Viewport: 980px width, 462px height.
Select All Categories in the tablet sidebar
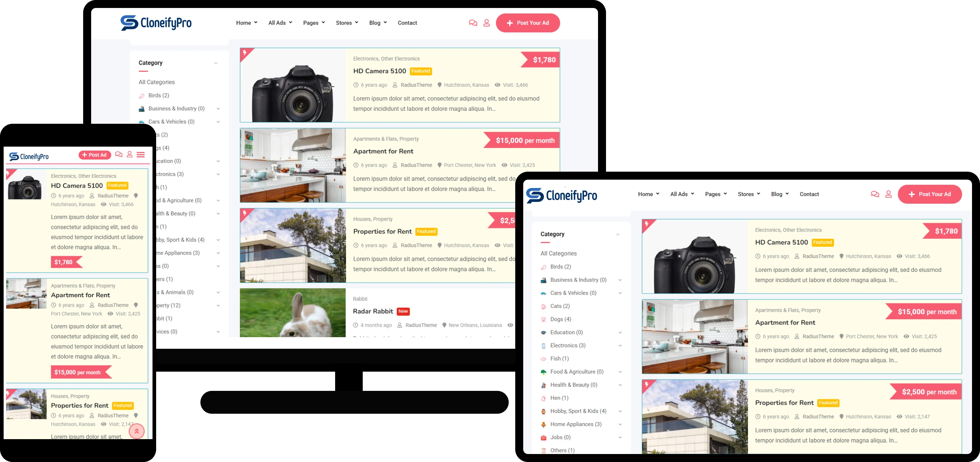click(558, 253)
